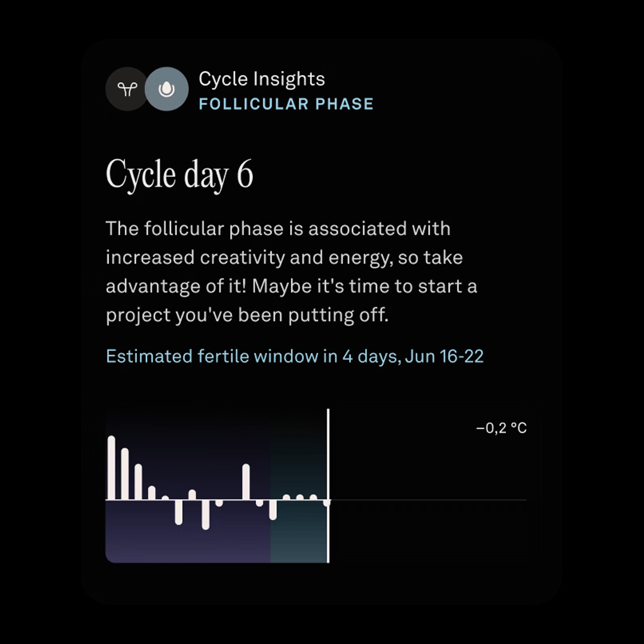Image resolution: width=644 pixels, height=644 pixels.
Task: Tap the negative bar at purple-teal boundary
Action: pos(273,510)
